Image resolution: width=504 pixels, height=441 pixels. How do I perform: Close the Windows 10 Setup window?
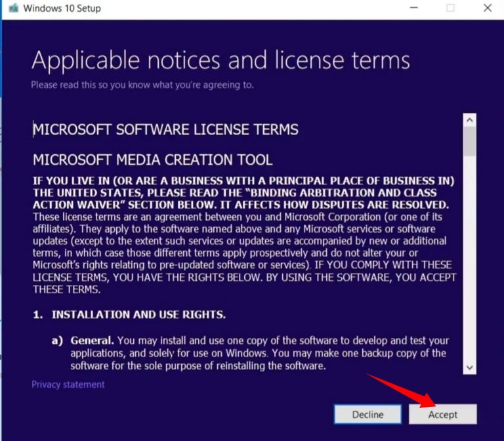(488, 8)
